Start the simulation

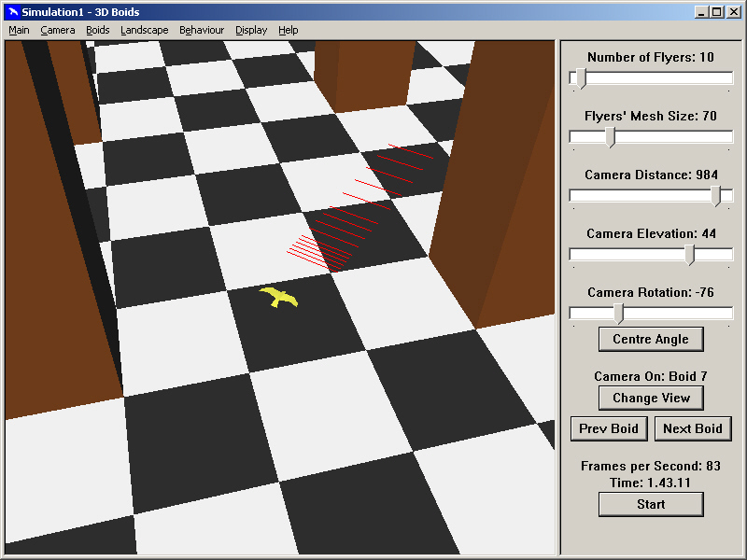(x=651, y=504)
